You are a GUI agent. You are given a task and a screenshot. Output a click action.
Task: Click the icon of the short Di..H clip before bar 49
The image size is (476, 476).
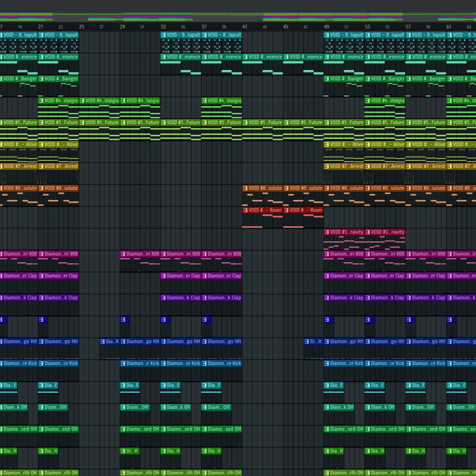(x=307, y=342)
